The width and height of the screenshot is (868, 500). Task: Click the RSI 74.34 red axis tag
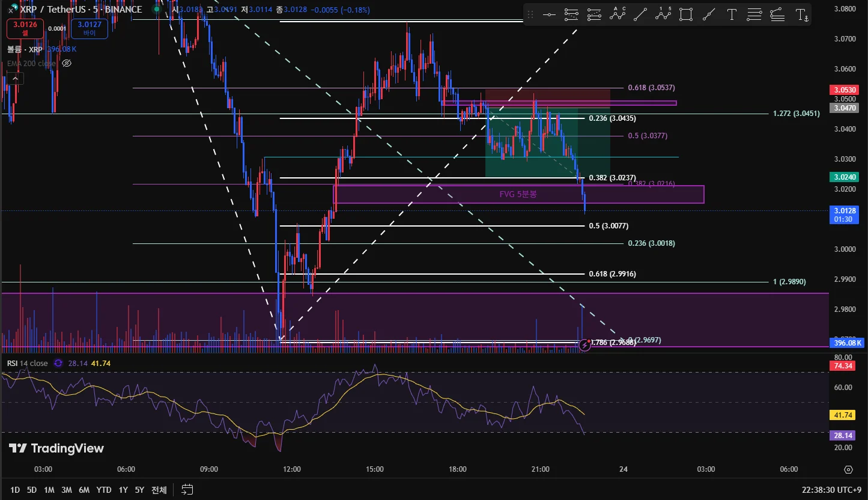[x=843, y=366]
